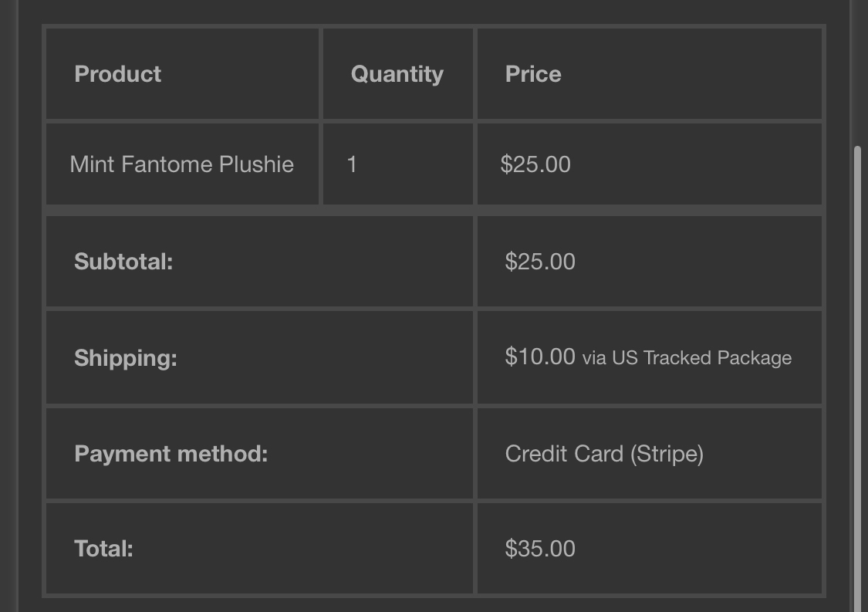
Task: Click the via US Tracked Package text
Action: point(687,358)
